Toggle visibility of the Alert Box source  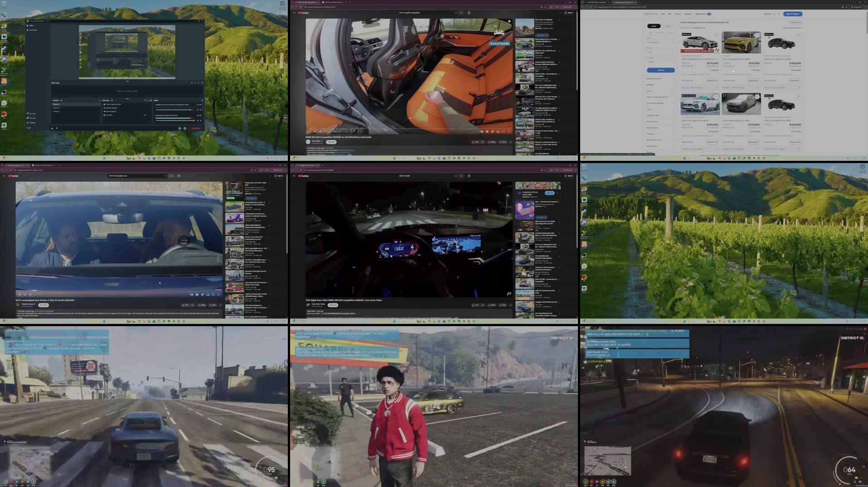click(145, 115)
